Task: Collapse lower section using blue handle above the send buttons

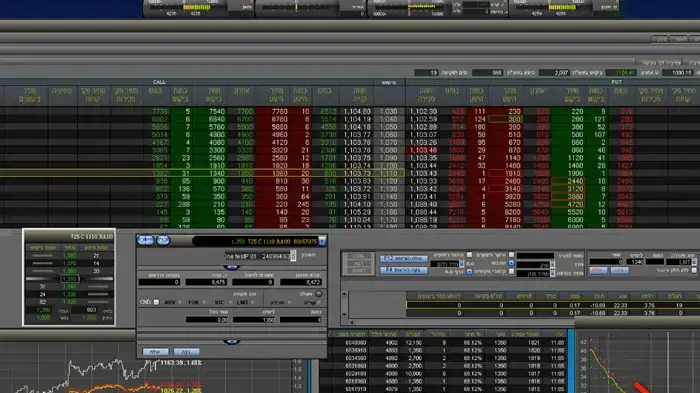Action: pos(232,342)
